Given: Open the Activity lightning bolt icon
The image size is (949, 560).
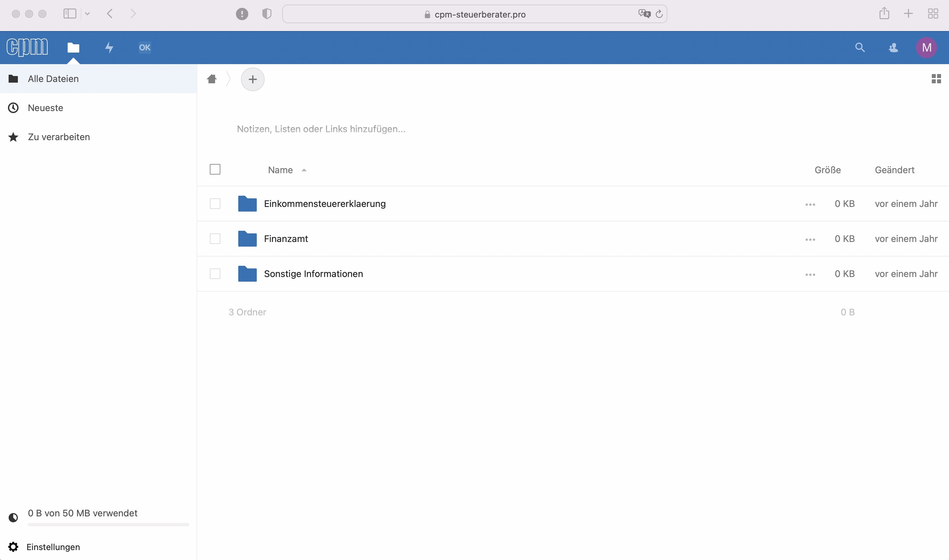Looking at the screenshot, I should (x=109, y=48).
